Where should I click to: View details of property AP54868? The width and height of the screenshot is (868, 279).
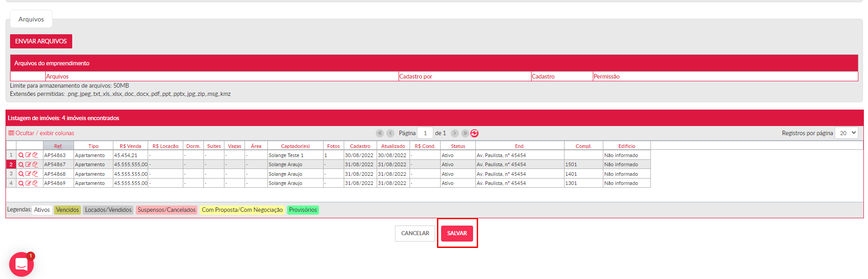click(21, 174)
